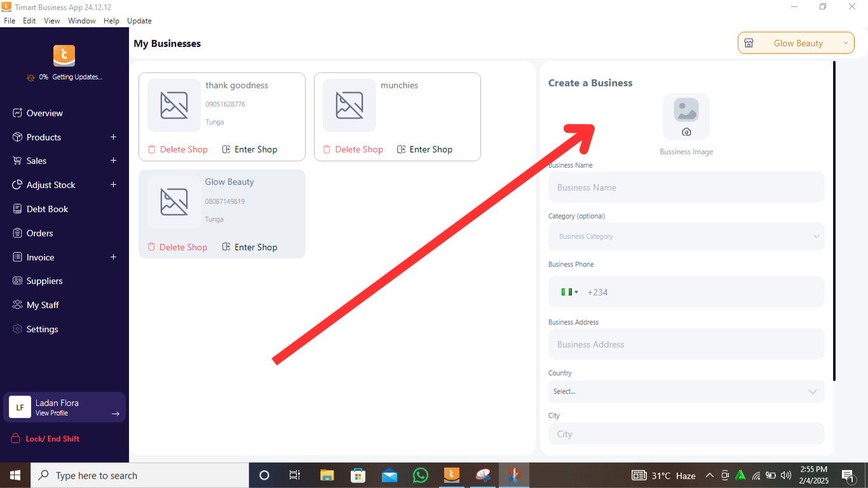Viewport: 868px width, 488px height.
Task: Open the Overview page in sidebar
Action: (x=44, y=113)
